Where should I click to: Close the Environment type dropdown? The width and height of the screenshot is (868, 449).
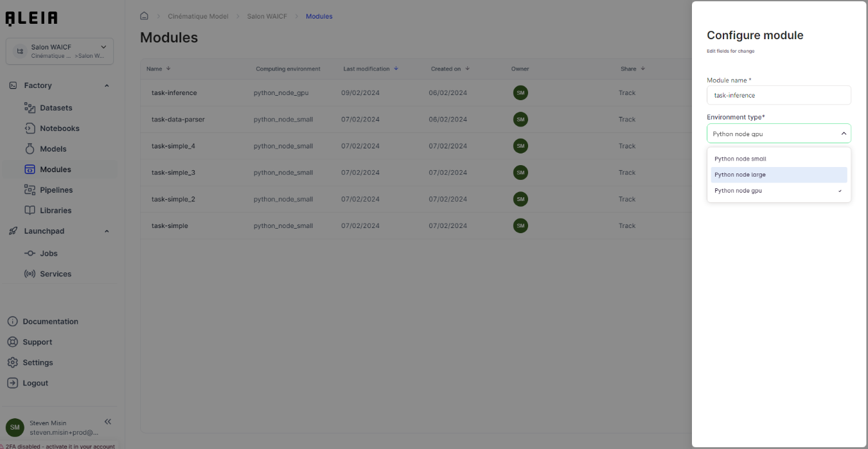844,133
